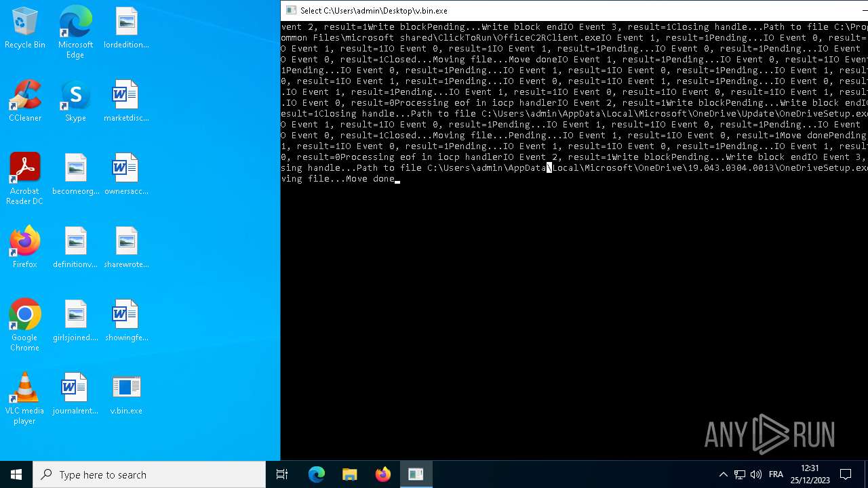Open File Explorer from the taskbar
Screen dimensions: 868x488
pyautogui.click(x=350, y=474)
